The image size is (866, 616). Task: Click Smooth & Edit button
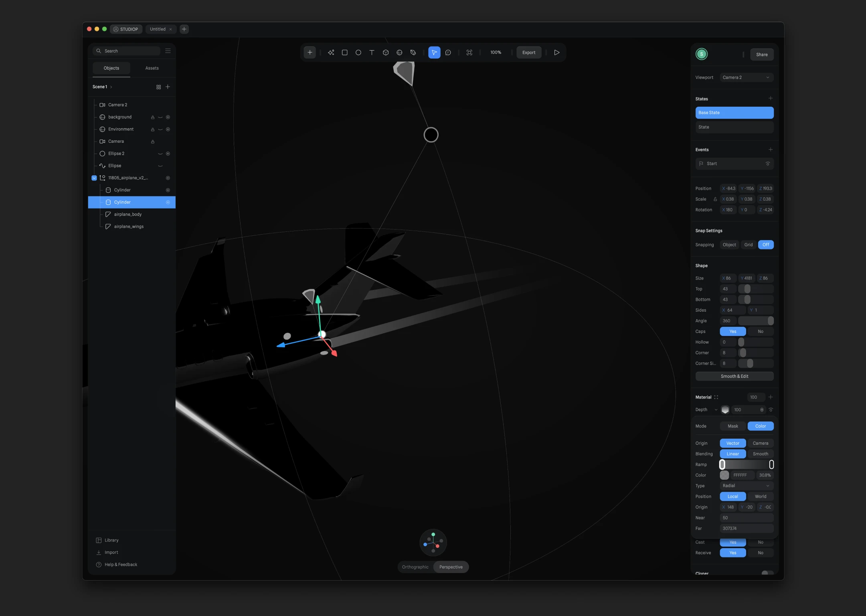[x=734, y=376]
